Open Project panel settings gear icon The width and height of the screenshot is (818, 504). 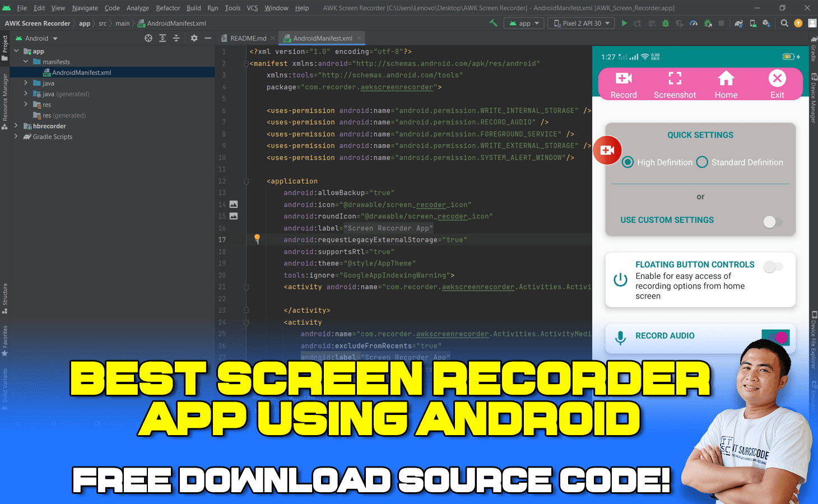point(193,38)
